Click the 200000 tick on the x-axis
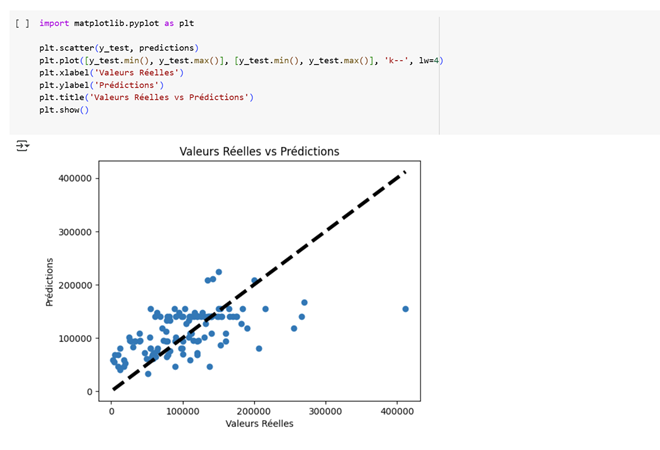This screenshot has height=450, width=660. pos(254,410)
